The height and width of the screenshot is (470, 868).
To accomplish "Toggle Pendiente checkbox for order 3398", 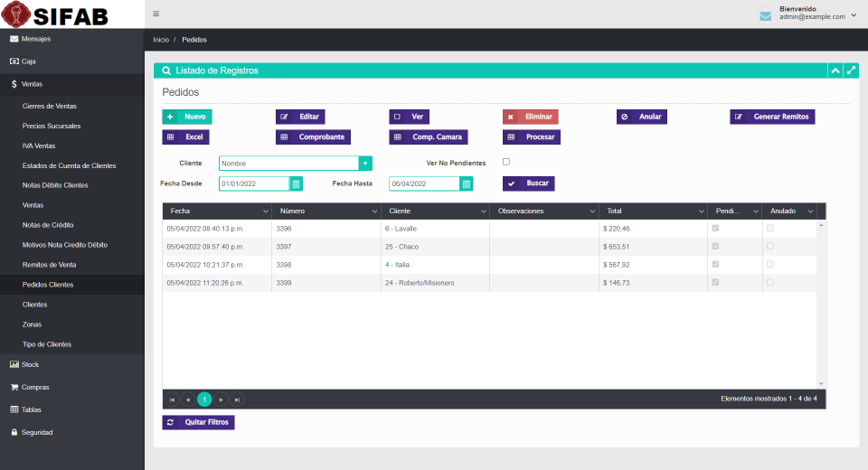I will [717, 265].
